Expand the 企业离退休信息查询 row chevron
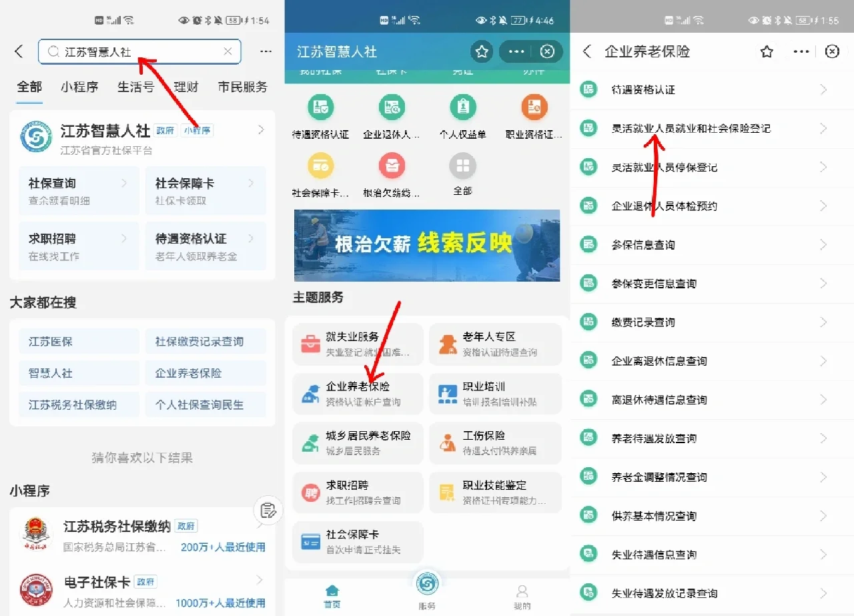 [x=824, y=360]
